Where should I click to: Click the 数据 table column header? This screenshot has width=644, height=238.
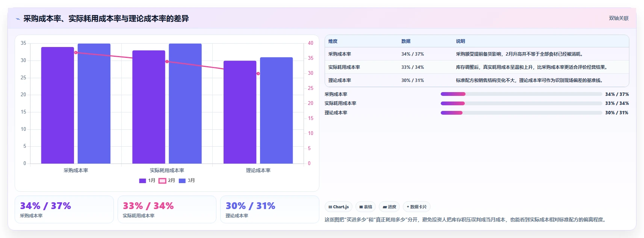click(x=406, y=41)
